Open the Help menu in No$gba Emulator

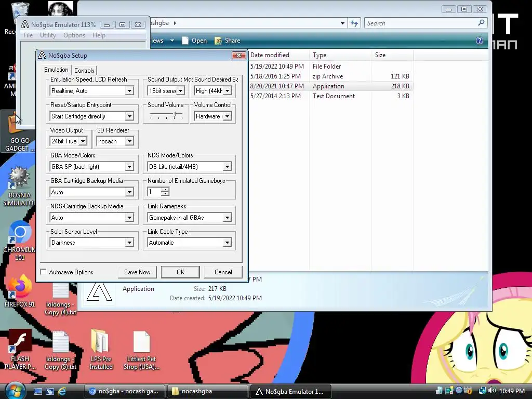coord(99,35)
